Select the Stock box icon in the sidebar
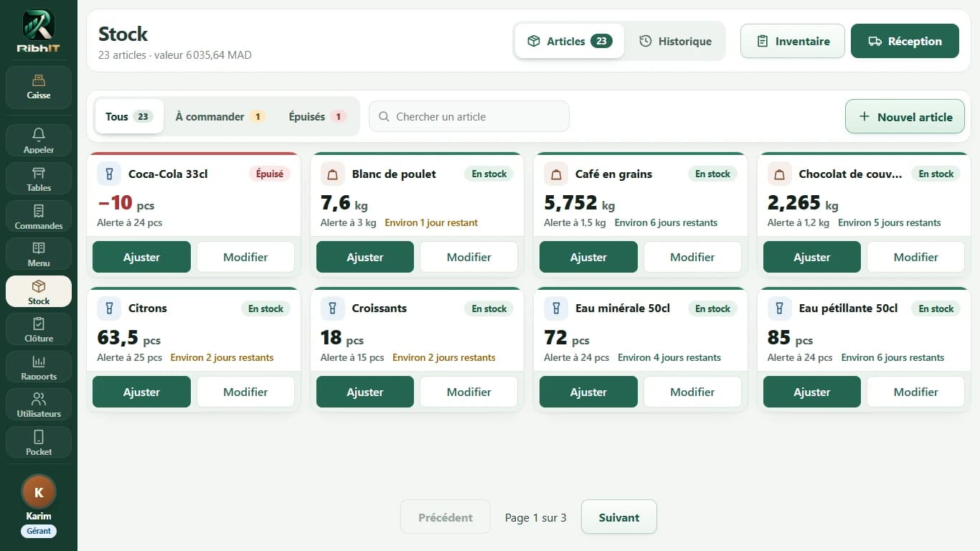 point(39,286)
